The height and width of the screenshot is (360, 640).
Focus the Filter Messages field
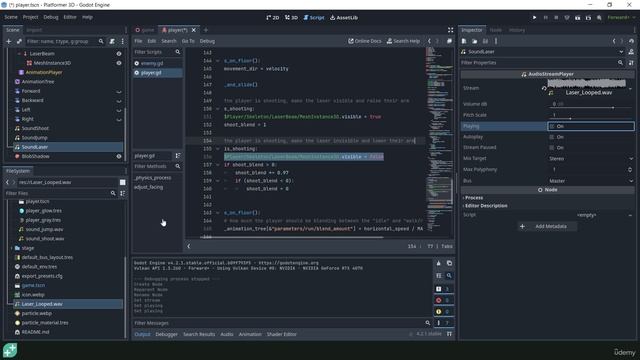pos(282,323)
